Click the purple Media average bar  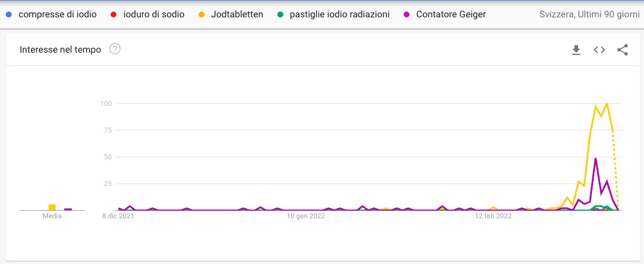[x=68, y=209]
